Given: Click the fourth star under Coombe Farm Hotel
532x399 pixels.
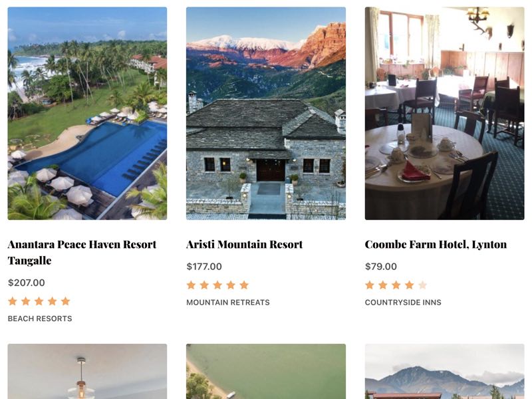Looking at the screenshot, I should coord(410,285).
